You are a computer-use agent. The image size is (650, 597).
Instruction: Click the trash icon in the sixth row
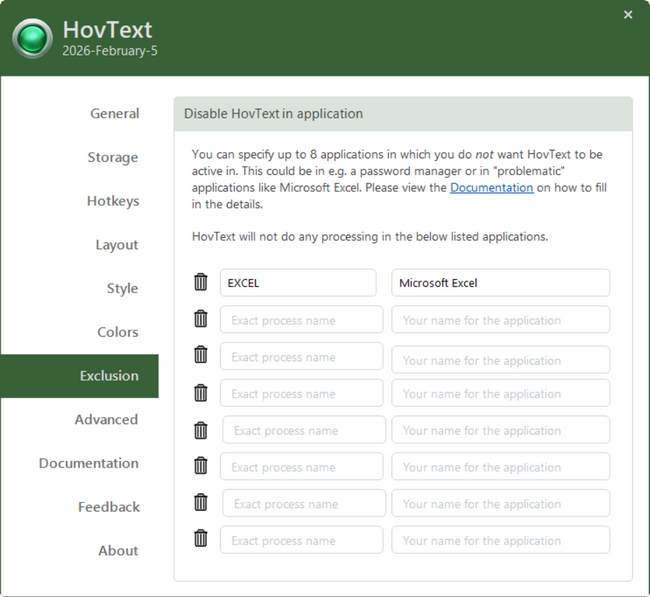click(200, 466)
